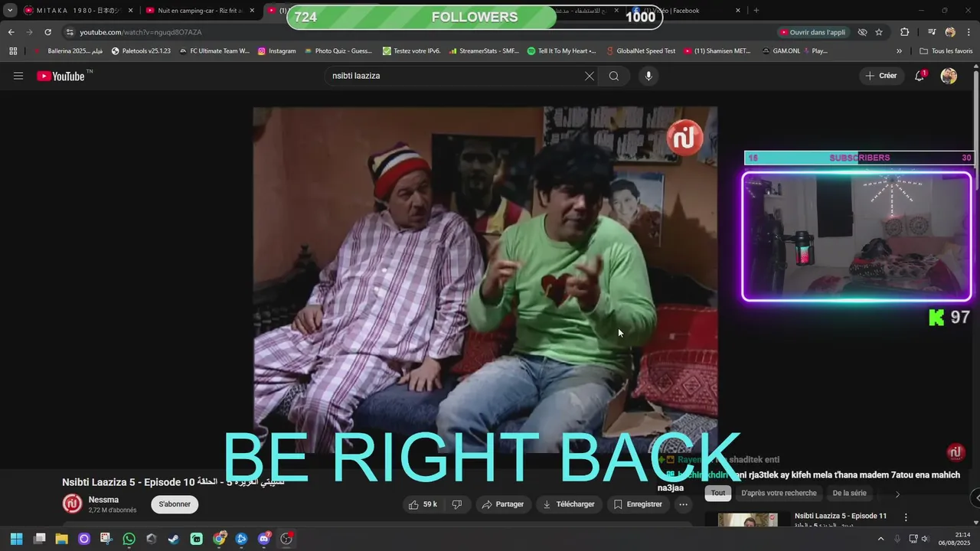Open the Nessma channel avatar

click(x=72, y=504)
